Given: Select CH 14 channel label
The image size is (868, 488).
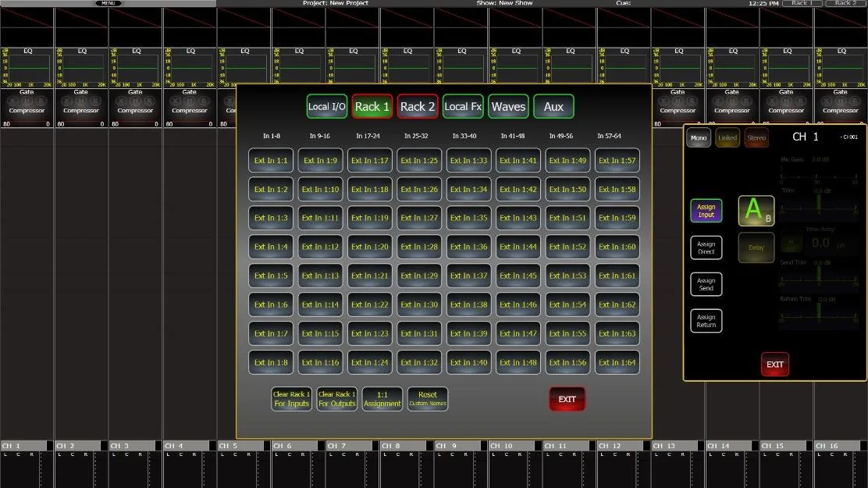Looking at the screenshot, I should (728, 445).
